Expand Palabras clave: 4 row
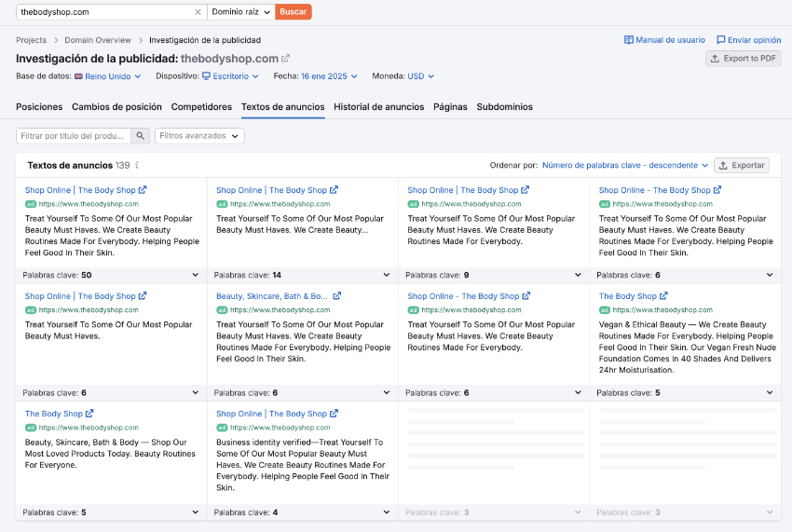Image resolution: width=792 pixels, height=532 pixels. click(x=302, y=512)
